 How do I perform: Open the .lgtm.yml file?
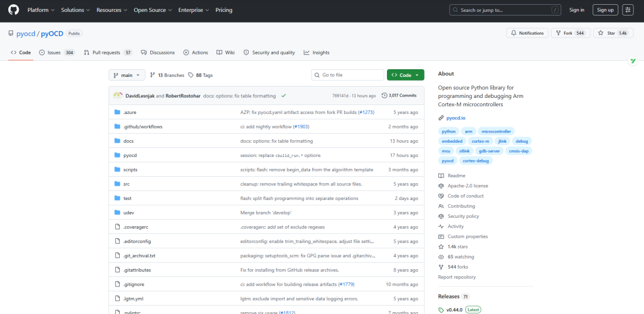click(x=133, y=298)
